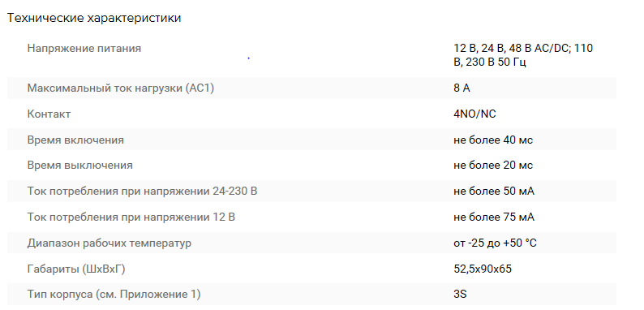Click the не более 40 мс value
644x310 pixels.
(493, 140)
